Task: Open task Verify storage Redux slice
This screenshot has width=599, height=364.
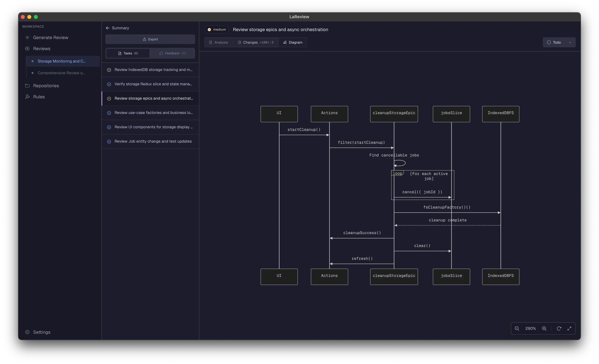Action: 150,84
